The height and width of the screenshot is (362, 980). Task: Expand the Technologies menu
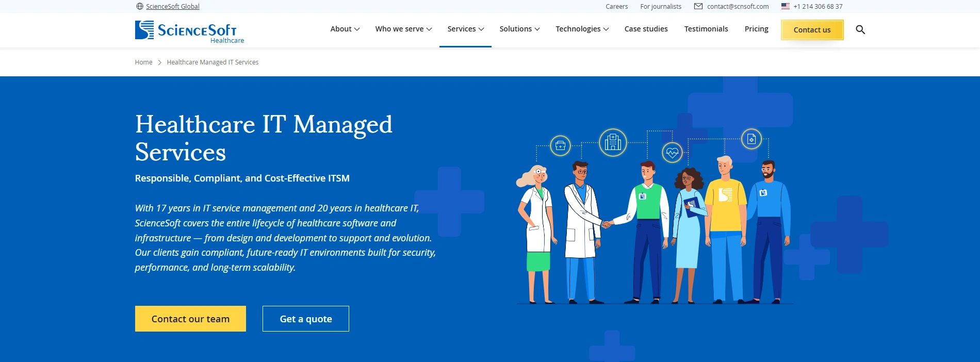(x=582, y=29)
